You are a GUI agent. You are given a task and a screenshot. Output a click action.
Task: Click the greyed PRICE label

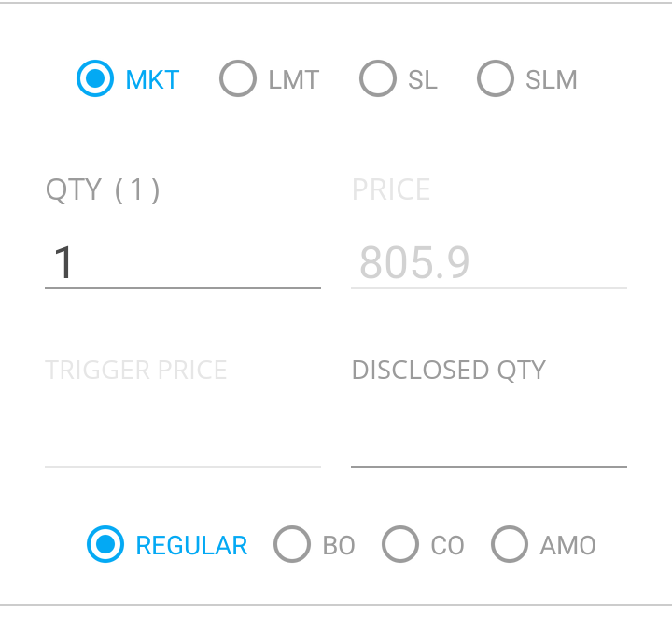(391, 189)
